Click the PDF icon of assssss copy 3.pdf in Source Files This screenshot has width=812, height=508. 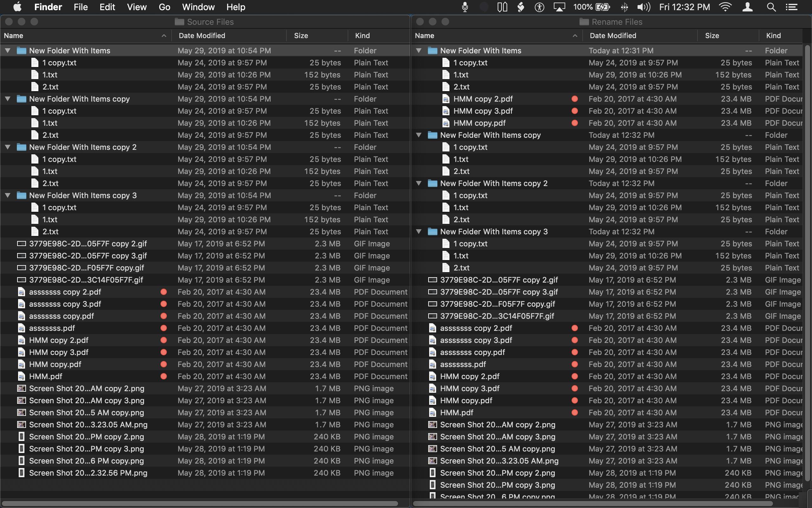click(x=22, y=304)
